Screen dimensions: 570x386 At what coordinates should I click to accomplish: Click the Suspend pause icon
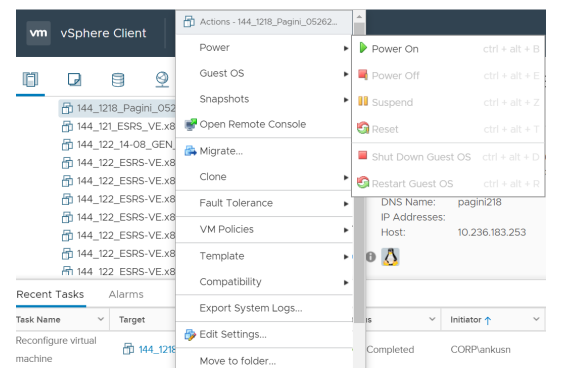pos(363,101)
